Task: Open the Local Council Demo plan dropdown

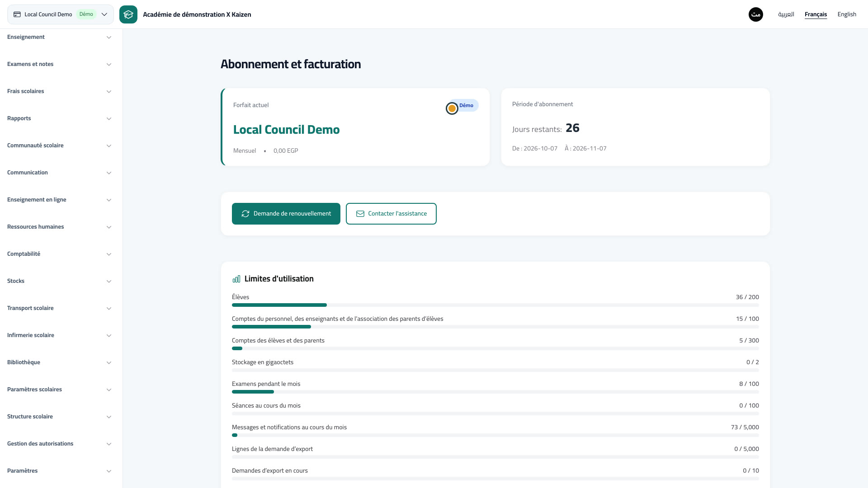Action: click(x=61, y=14)
